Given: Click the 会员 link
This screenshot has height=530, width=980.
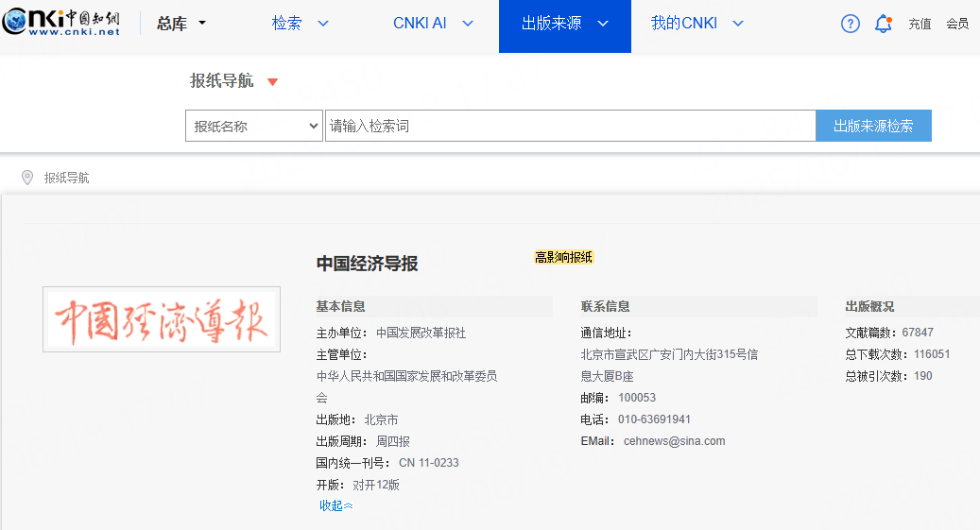Looking at the screenshot, I should click(957, 24).
